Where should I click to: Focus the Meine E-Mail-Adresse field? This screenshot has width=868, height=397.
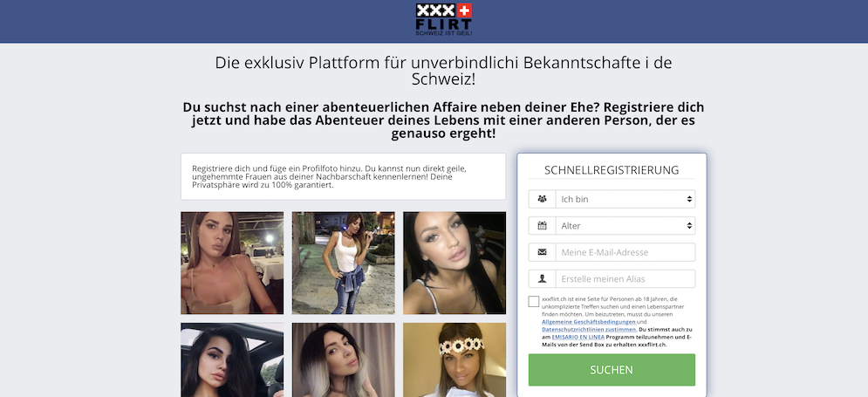(x=625, y=252)
